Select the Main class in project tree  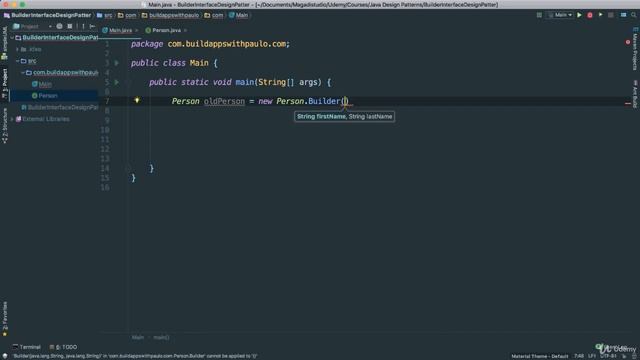pyautogui.click(x=45, y=84)
